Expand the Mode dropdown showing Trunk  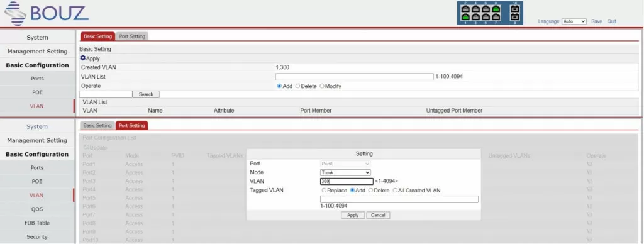coord(345,172)
